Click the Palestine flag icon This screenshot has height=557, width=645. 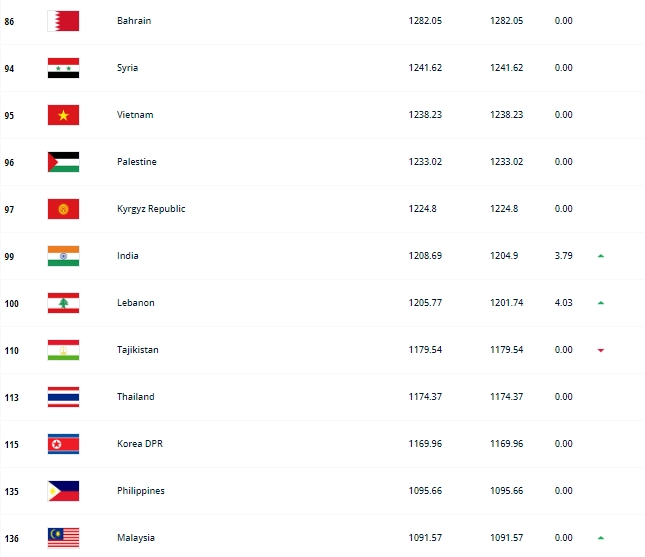63,162
